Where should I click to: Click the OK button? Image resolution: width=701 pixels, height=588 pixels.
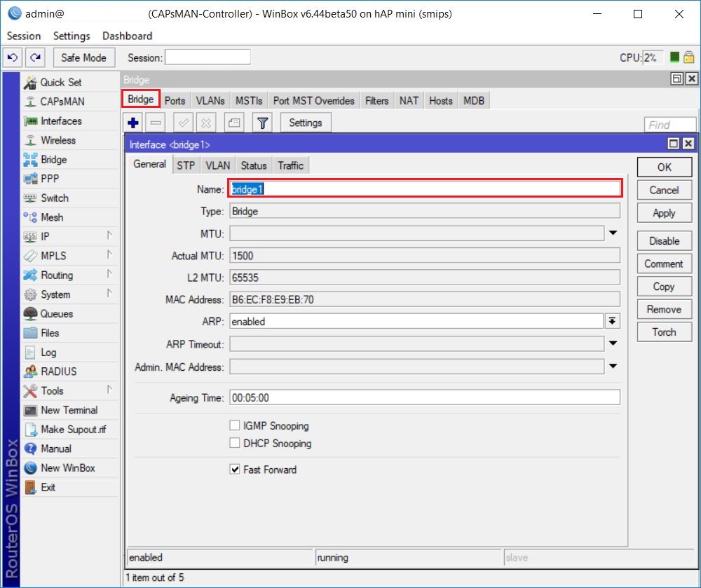(665, 167)
